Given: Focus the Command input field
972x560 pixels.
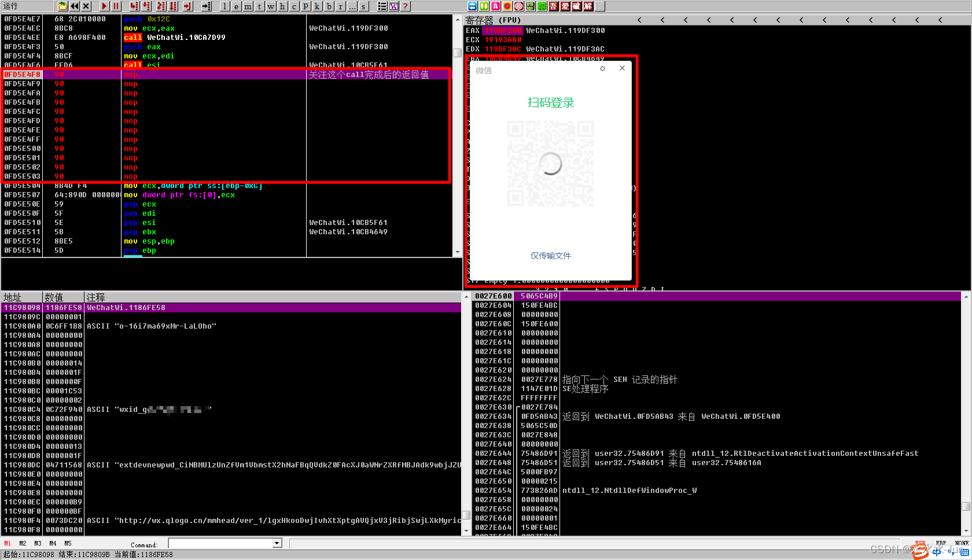Looking at the screenshot, I should [220, 544].
